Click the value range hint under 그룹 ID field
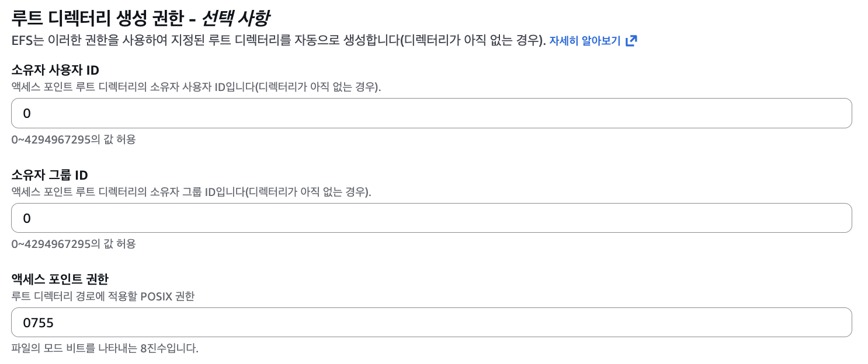 [x=74, y=244]
